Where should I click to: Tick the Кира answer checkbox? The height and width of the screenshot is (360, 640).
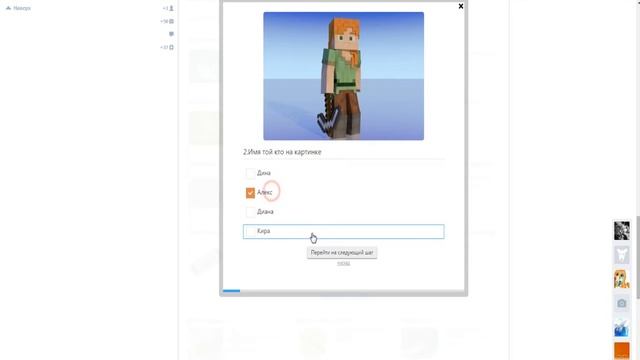coord(250,231)
